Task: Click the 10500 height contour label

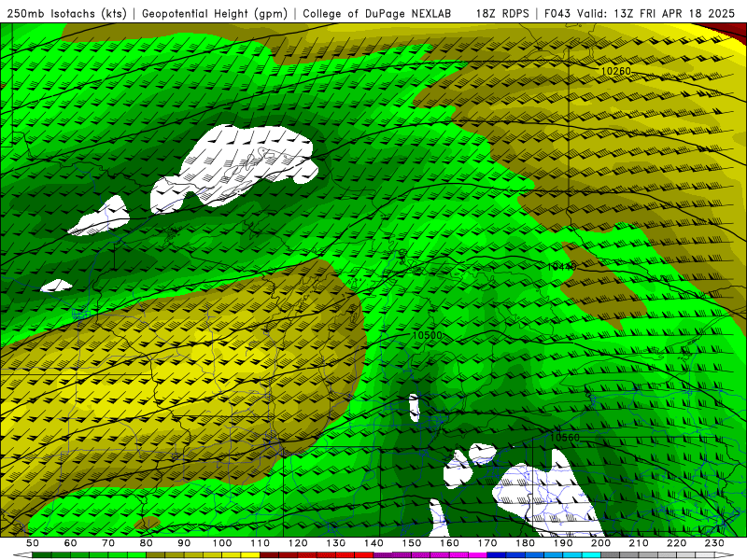Action: [427, 335]
